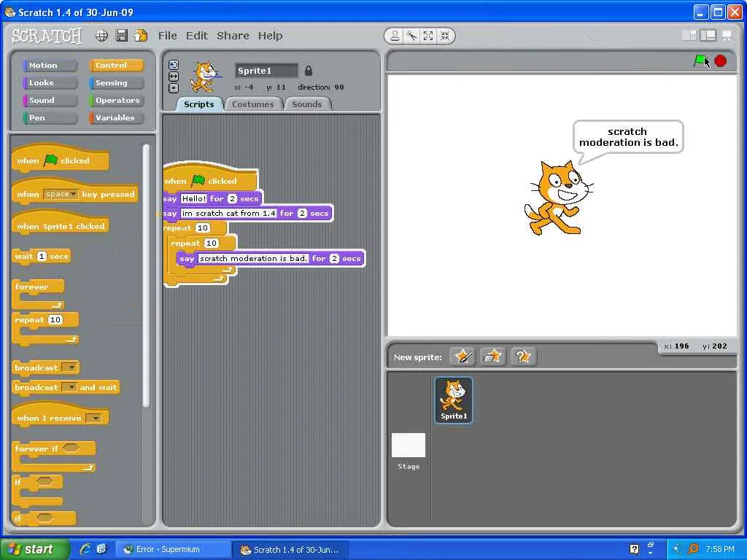Click the Hello! text in say block
Screen dimensions: 747x560
click(193, 198)
